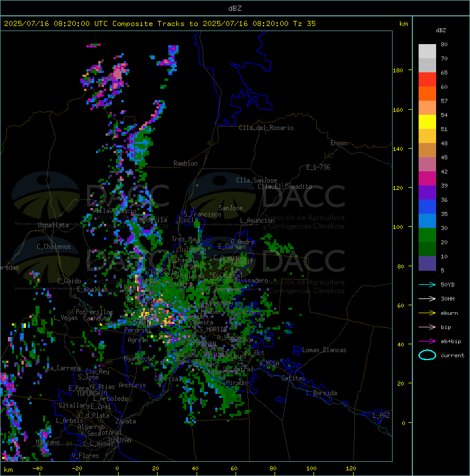470x476 pixels.
Task: Click the 'Villavicencio' map label
Action: [x=114, y=210]
